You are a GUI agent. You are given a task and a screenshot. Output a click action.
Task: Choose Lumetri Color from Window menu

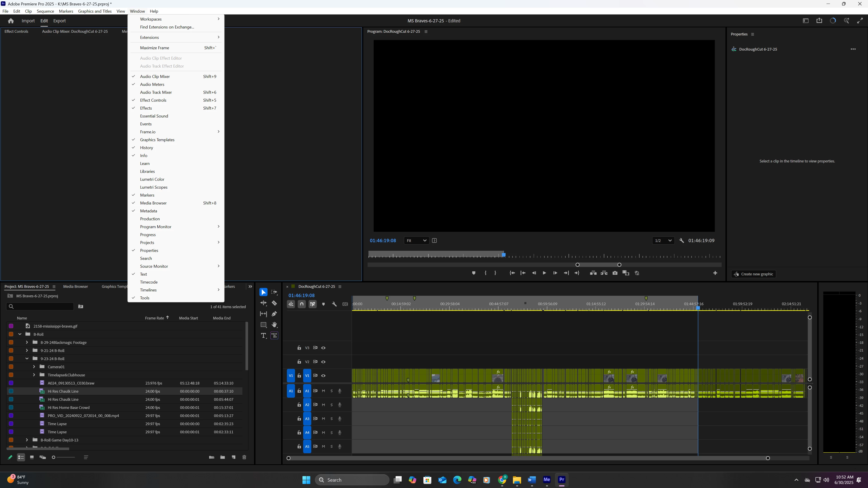(x=152, y=179)
